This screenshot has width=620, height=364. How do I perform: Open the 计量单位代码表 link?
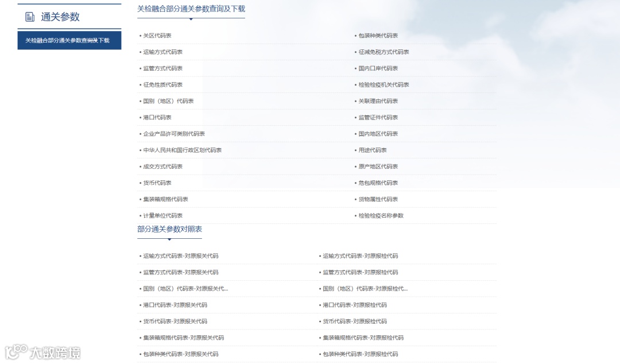162,216
